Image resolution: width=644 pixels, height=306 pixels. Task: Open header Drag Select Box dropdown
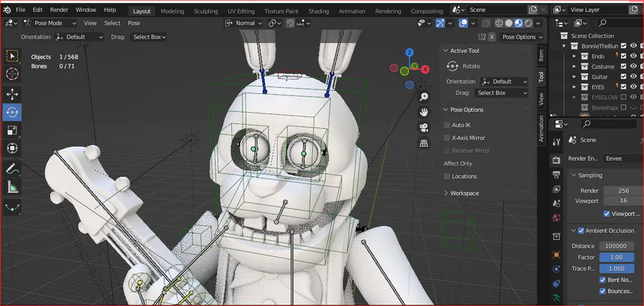[149, 37]
